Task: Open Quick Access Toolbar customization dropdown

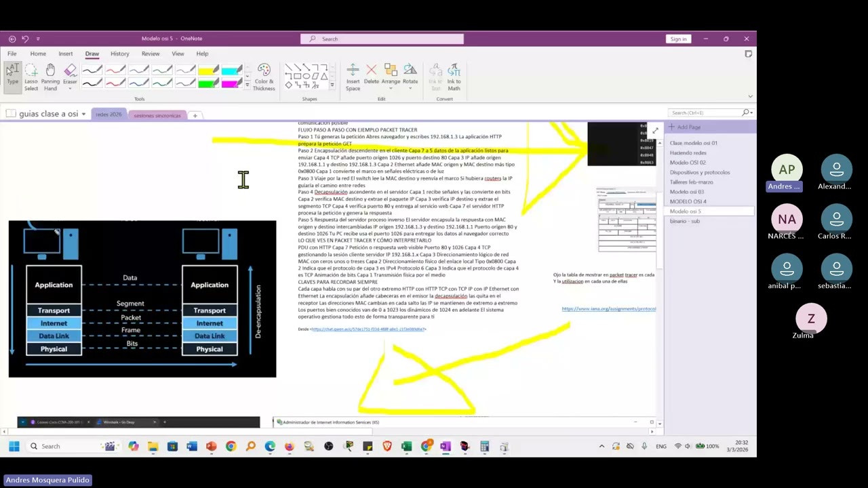Action: (38, 39)
